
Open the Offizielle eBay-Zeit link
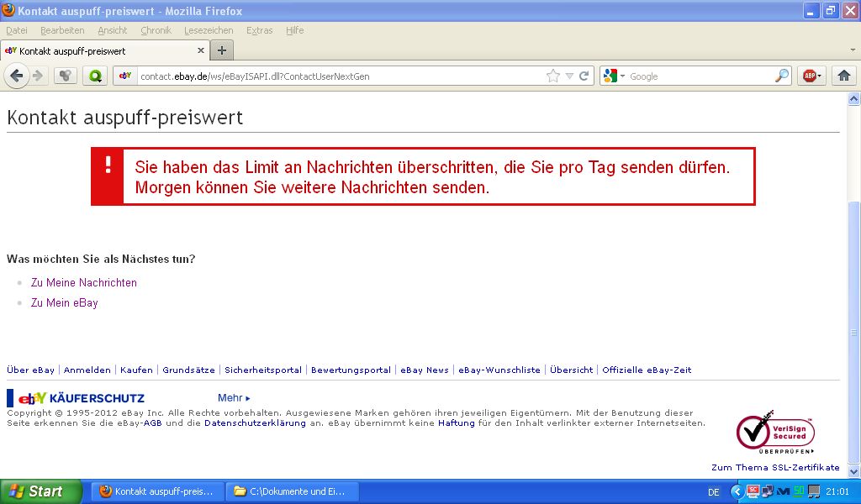[x=647, y=370]
